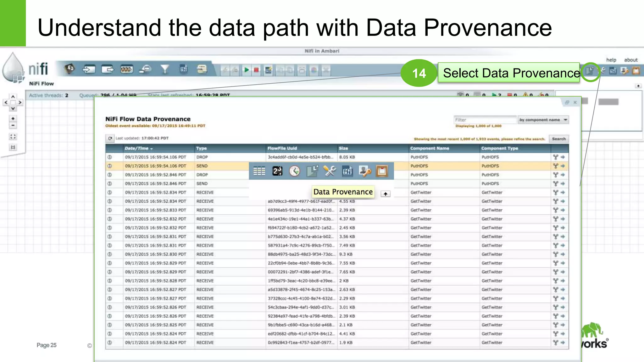Viewport: 644px width, 362px height.
Task: Show lineage for the highlighted SEND row
Action: pos(556,166)
